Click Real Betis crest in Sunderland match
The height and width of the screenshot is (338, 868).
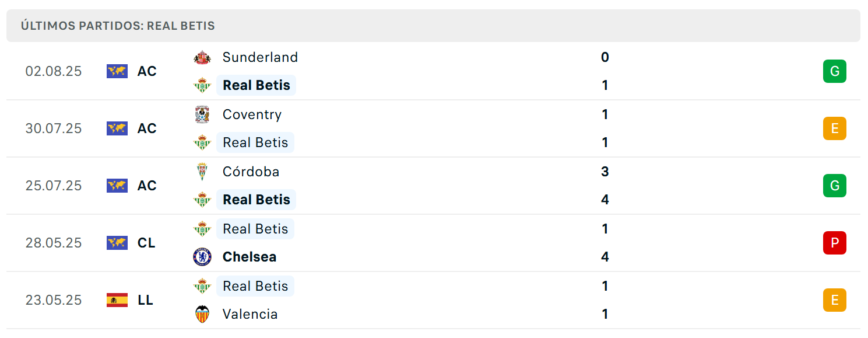pos(202,85)
